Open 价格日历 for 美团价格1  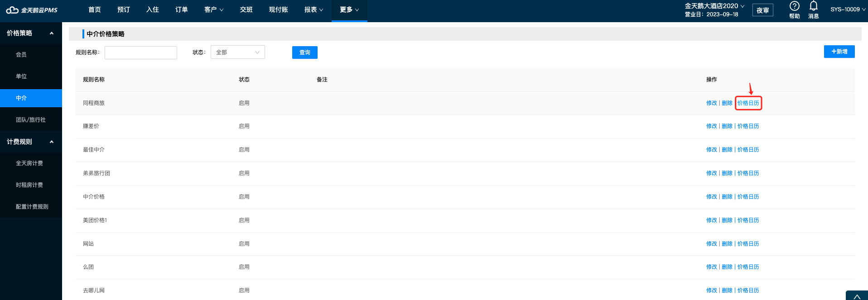coord(748,220)
